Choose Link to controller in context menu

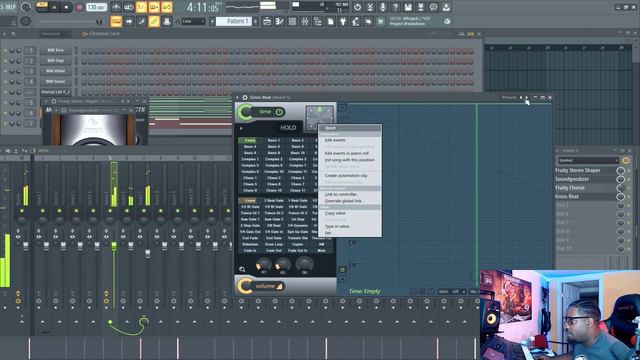[x=350, y=194]
